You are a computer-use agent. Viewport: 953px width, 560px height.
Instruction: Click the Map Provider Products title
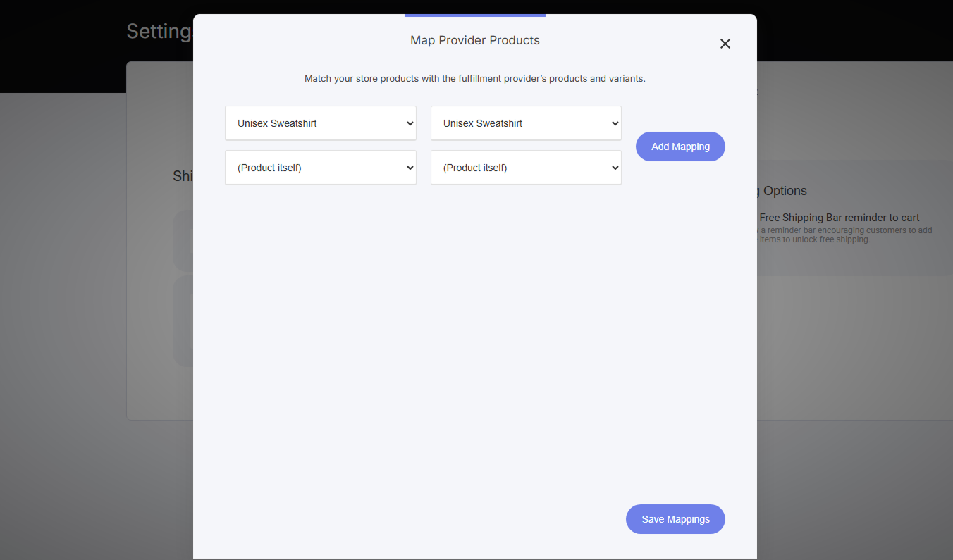[475, 41]
